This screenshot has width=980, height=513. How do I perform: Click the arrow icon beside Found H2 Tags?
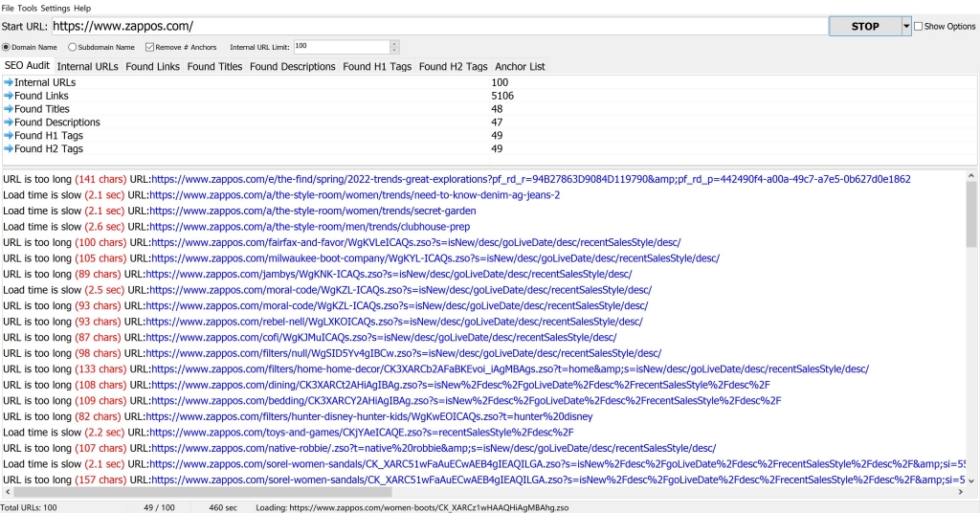[x=8, y=148]
